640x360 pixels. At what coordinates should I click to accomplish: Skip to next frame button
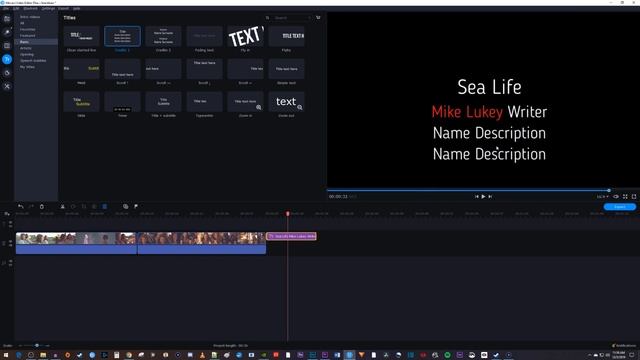[x=490, y=196]
